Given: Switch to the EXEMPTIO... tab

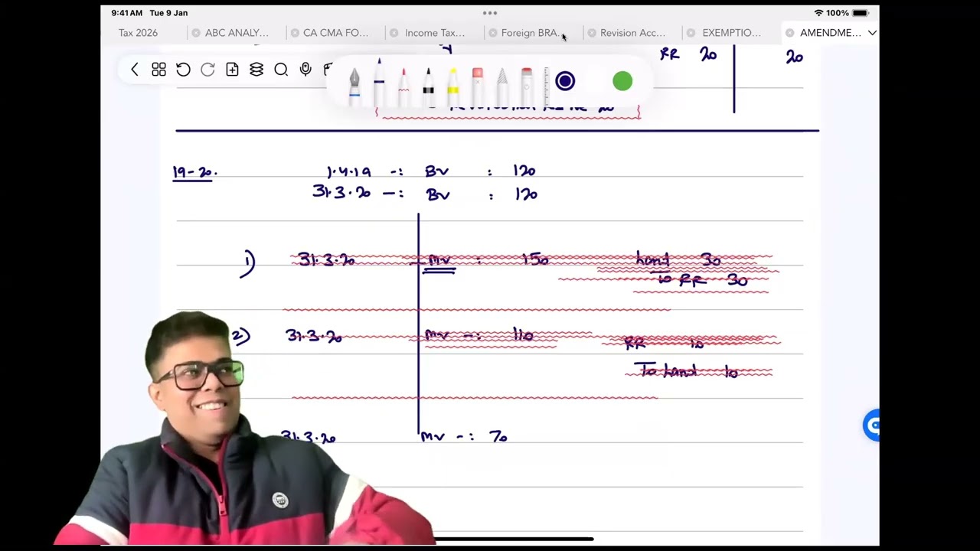Looking at the screenshot, I should tap(731, 33).
